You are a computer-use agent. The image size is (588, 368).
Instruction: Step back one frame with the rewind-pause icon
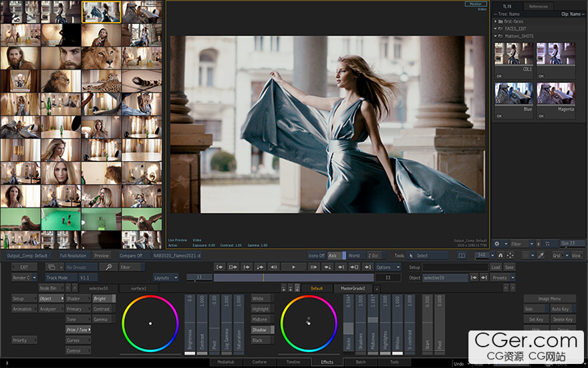tap(274, 267)
